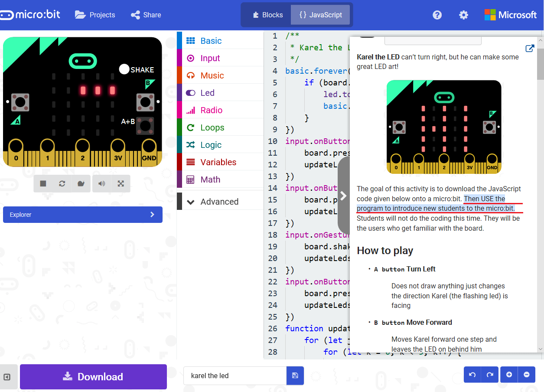Download the program to the micro:bit

pyautogui.click(x=93, y=376)
